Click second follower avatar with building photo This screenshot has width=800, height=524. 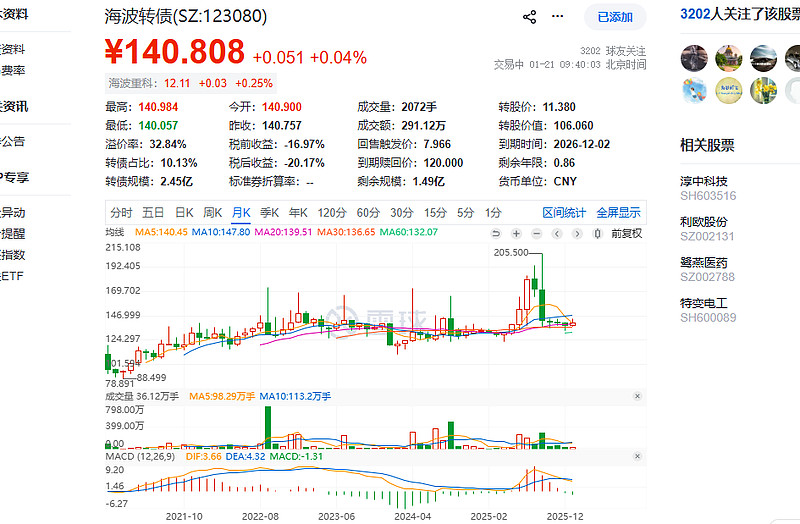click(x=729, y=58)
